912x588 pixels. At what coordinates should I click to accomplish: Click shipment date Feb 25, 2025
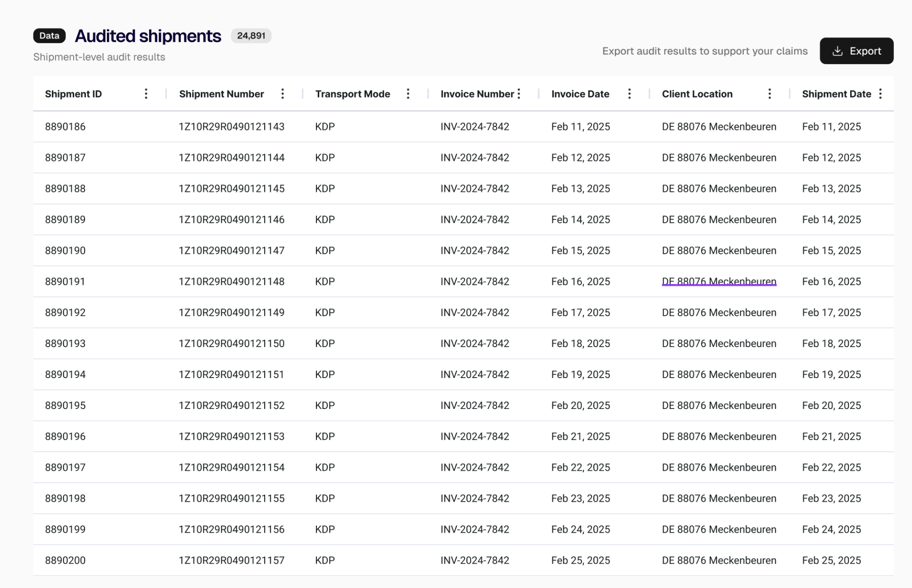[831, 560]
